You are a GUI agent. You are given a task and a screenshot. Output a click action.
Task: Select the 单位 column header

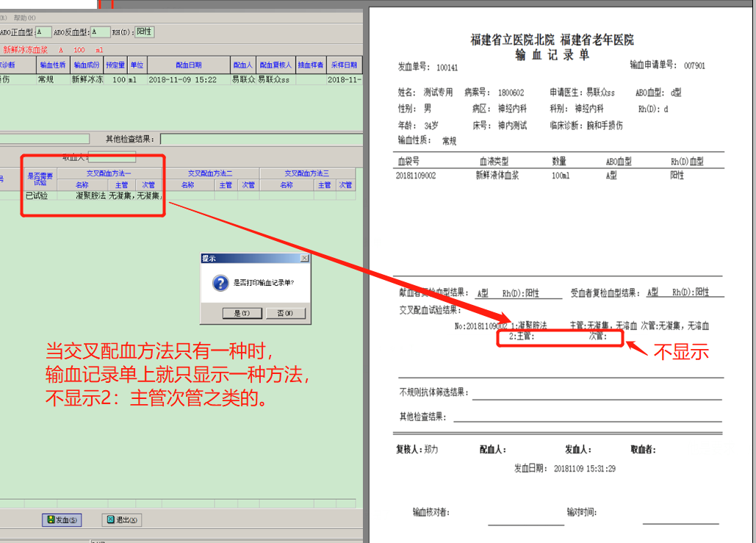[x=137, y=65]
